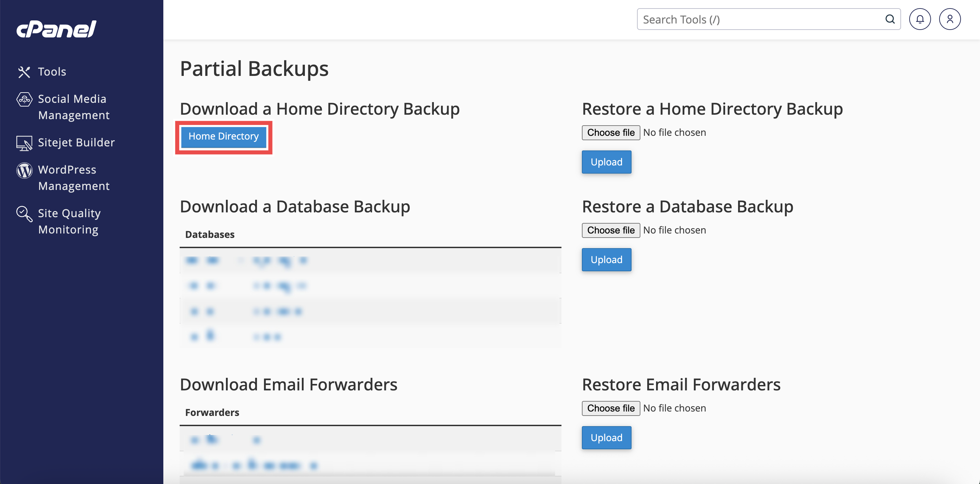980x484 pixels.
Task: Click the search magnifier in Search Tools
Action: coord(890,19)
